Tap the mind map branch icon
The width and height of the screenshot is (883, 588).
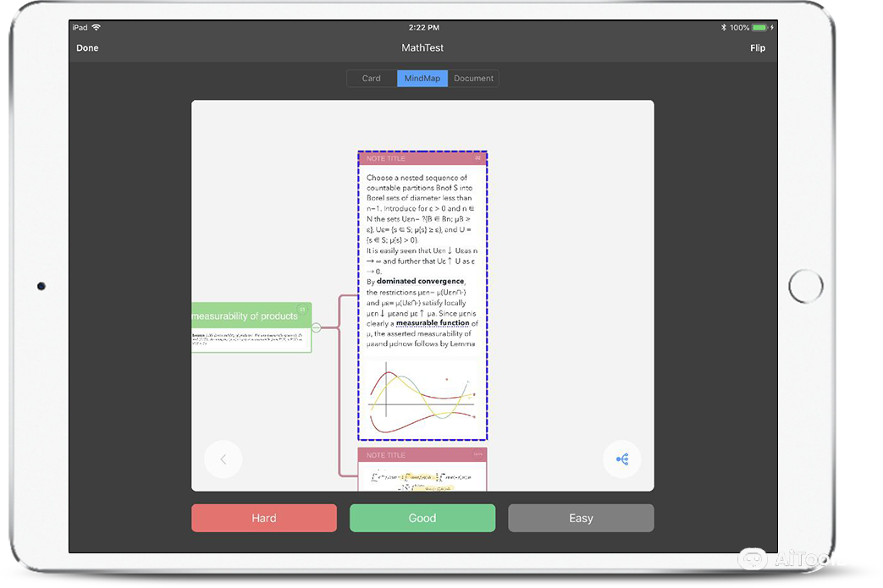coord(622,459)
